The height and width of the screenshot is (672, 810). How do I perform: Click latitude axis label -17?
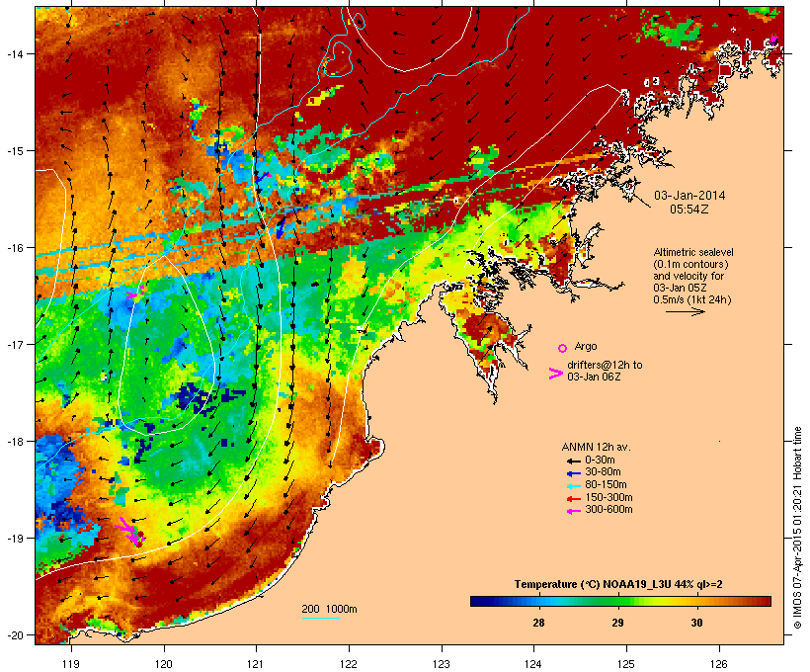(x=15, y=344)
